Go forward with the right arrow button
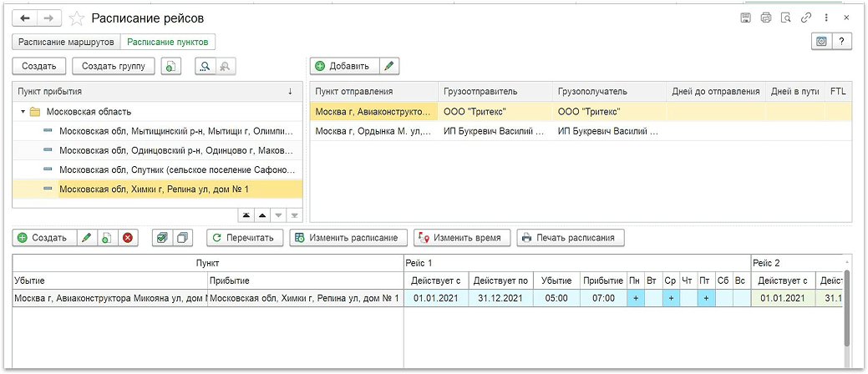The width and height of the screenshot is (868, 374). 48,18
